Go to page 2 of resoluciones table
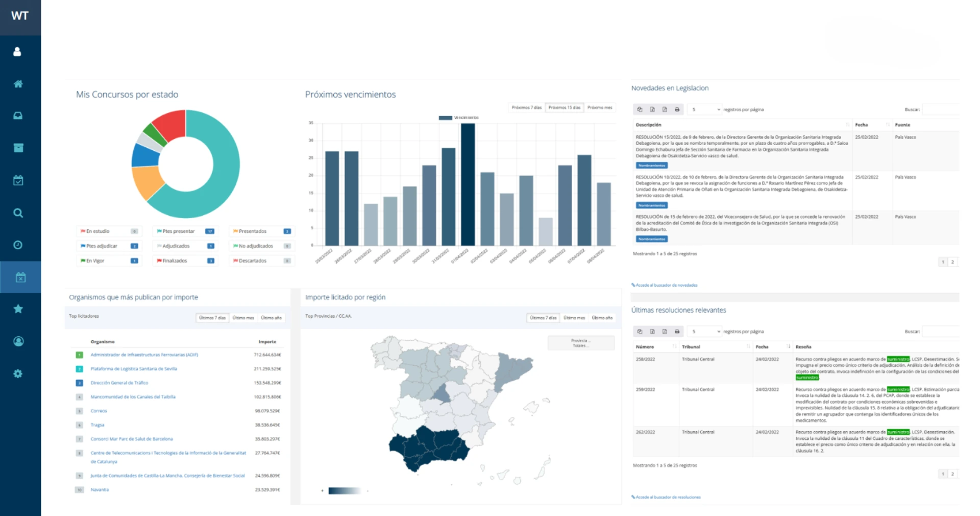Screen dimensions: 980x516 pos(952,474)
